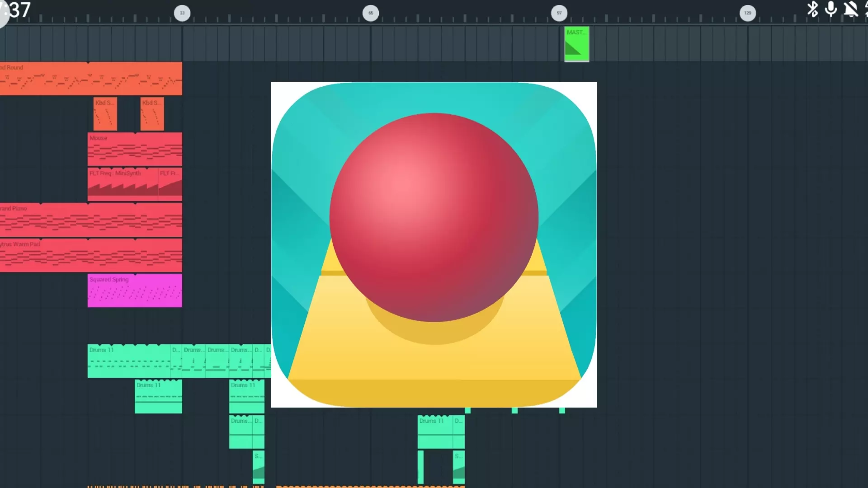Viewport: 868px width, 488px height.
Task: Click the Bluetooth status icon
Action: pos(812,9)
